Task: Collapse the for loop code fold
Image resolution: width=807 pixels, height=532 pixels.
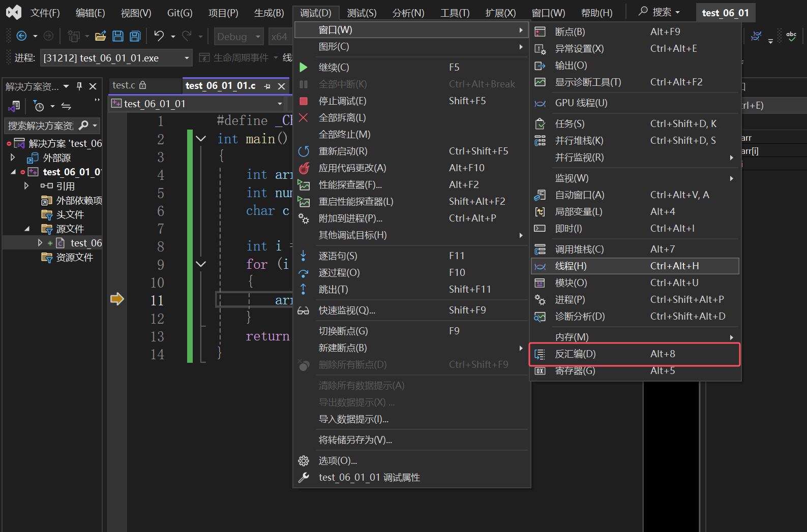Action: 201,264
